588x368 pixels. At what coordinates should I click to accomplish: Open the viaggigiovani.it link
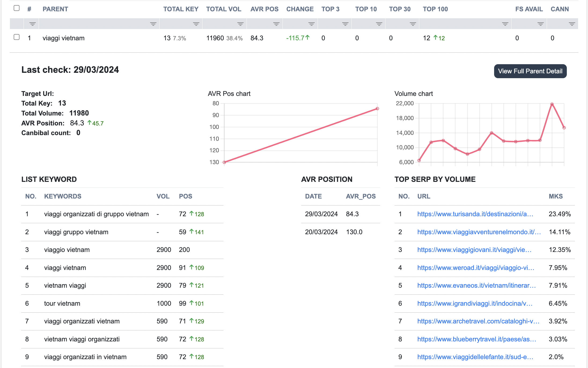coord(474,250)
